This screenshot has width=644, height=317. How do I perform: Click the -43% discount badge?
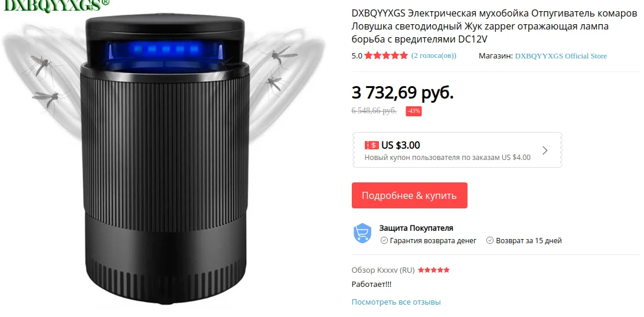click(414, 112)
